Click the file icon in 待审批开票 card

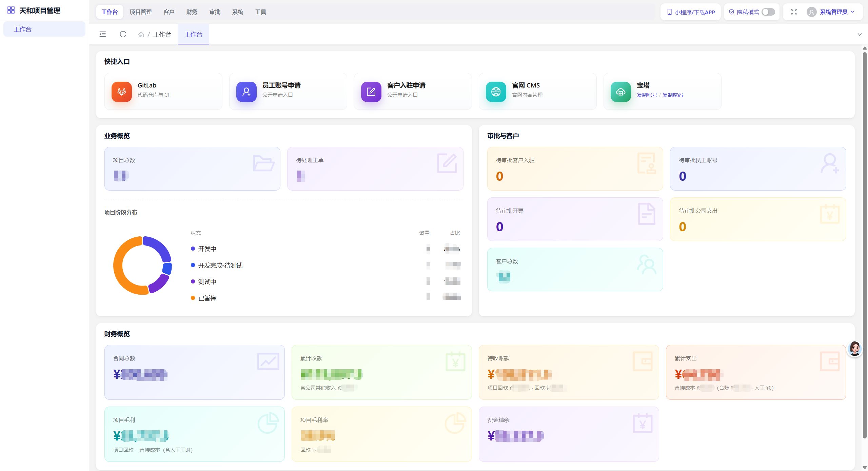click(647, 214)
